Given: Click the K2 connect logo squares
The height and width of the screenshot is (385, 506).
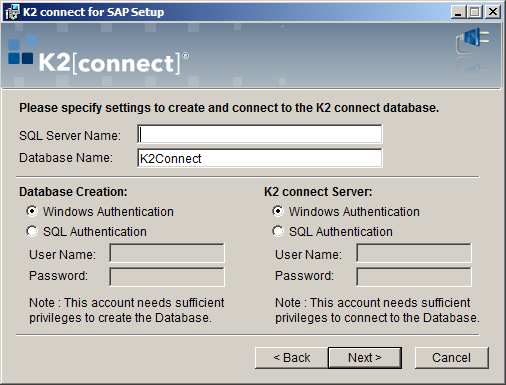Looking at the screenshot, I should (22, 50).
